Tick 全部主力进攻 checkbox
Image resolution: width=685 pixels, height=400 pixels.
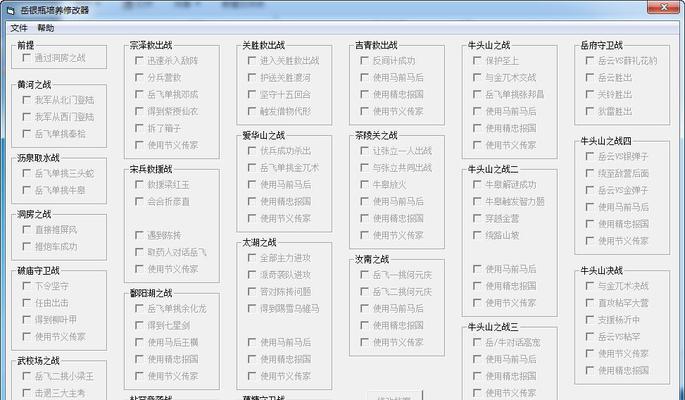pyautogui.click(x=252, y=258)
